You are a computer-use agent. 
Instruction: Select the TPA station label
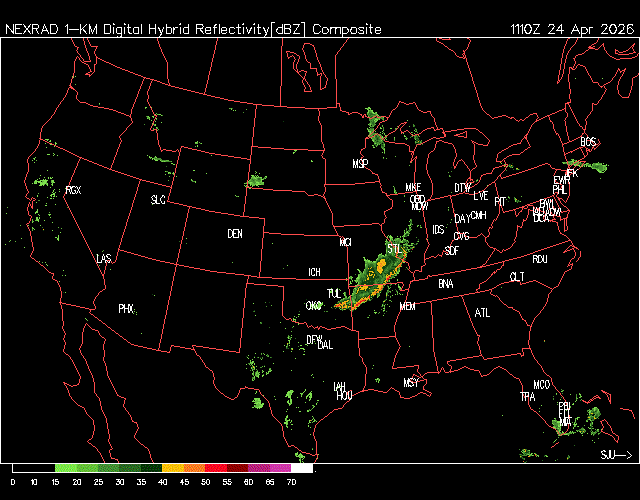point(527,397)
